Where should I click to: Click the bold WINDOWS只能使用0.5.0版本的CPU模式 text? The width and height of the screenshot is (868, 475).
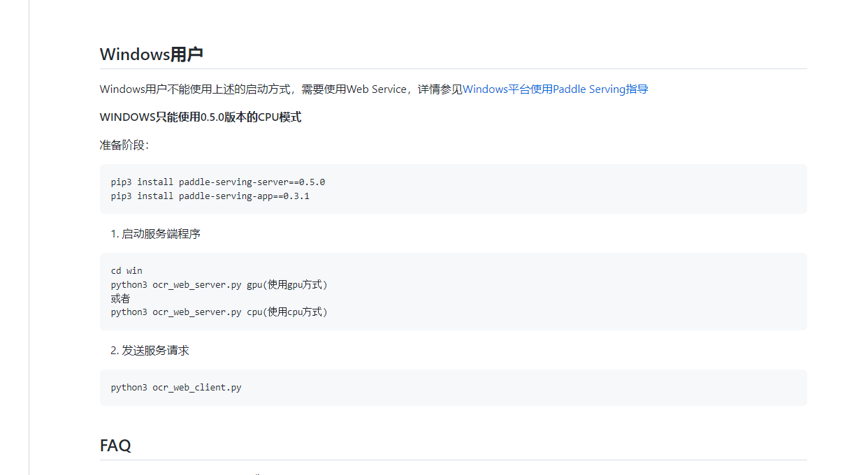(201, 117)
